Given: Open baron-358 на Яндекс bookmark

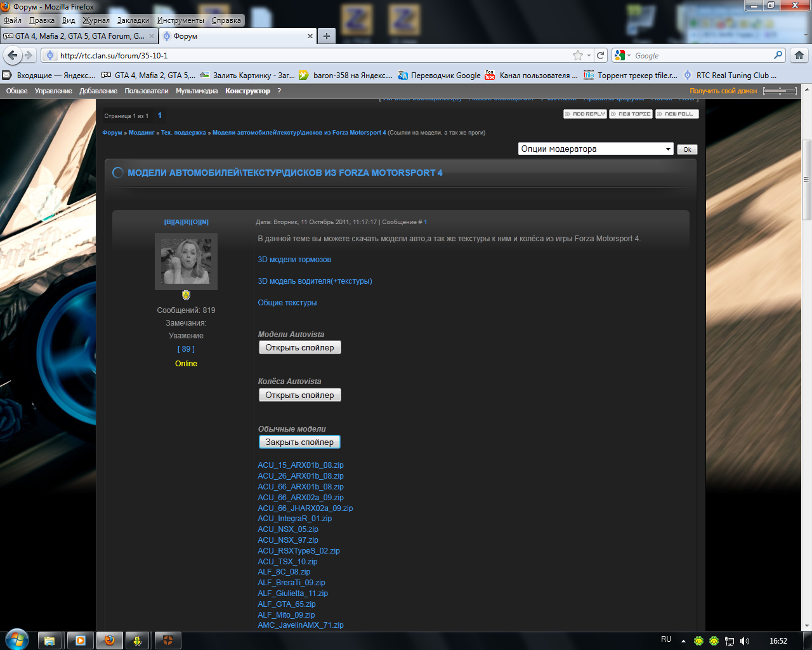Looking at the screenshot, I should tap(346, 75).
